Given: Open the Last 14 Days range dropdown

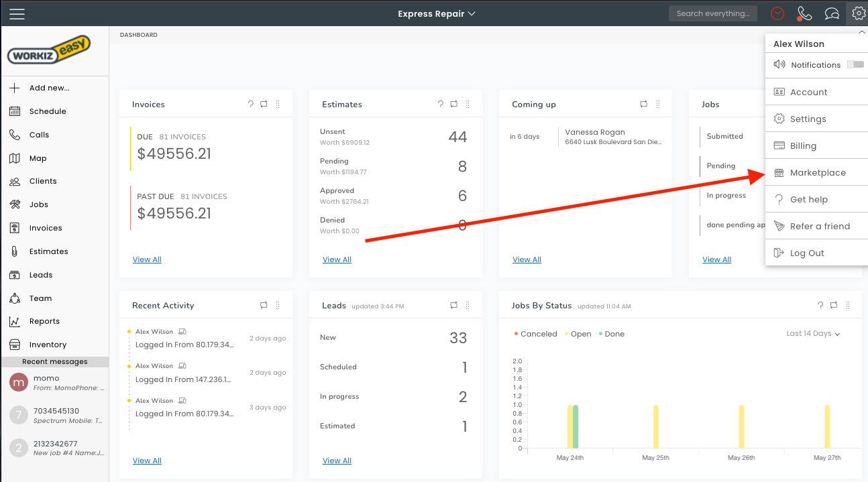Looking at the screenshot, I should (x=813, y=334).
